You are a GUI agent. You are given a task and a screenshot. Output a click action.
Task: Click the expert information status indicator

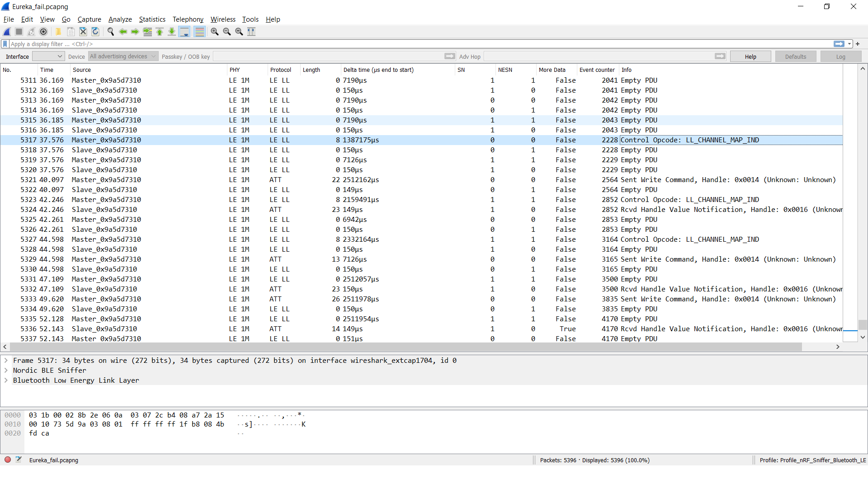[8, 460]
